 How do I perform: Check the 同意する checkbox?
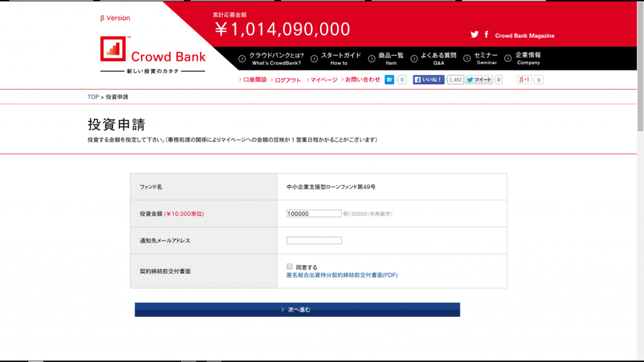[x=289, y=266]
